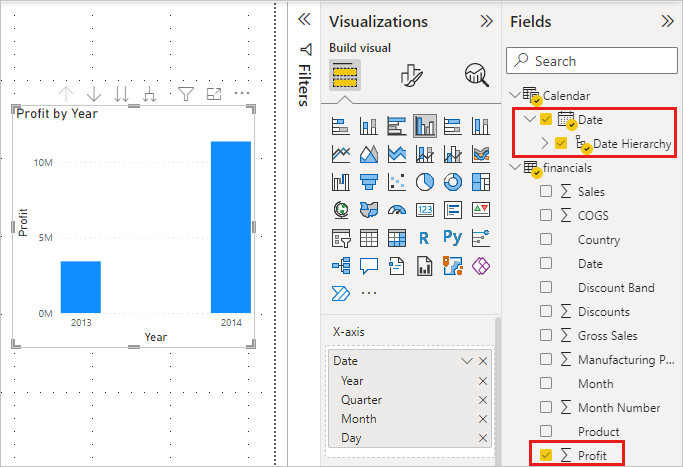Choose the donut chart visual

(453, 182)
